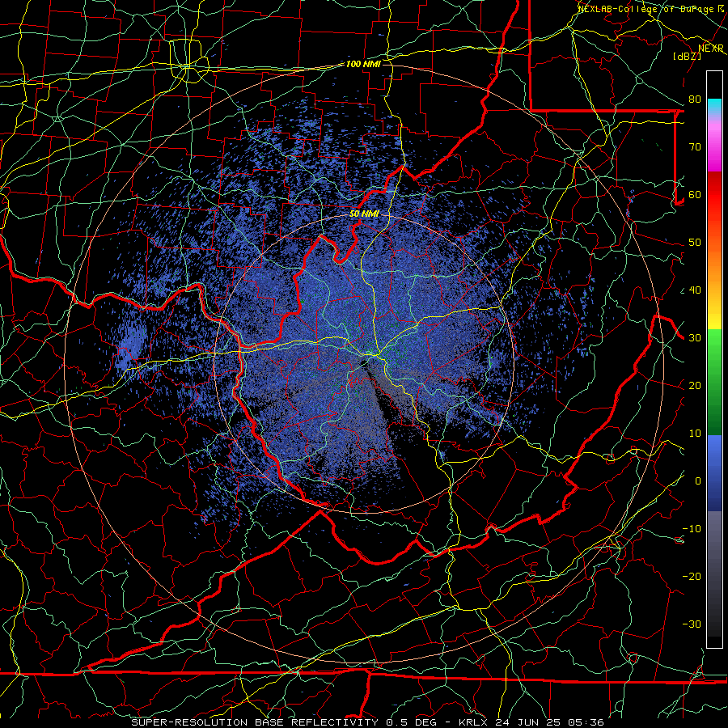Click the 0 value on the dBZ scale
728x728 pixels.
click(697, 481)
